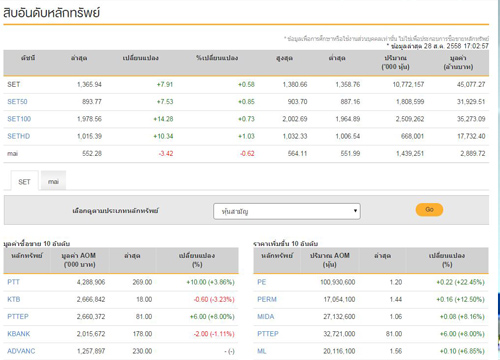Open PTTEP in the top gainers table
The height and width of the screenshot is (360, 500).
point(268,334)
